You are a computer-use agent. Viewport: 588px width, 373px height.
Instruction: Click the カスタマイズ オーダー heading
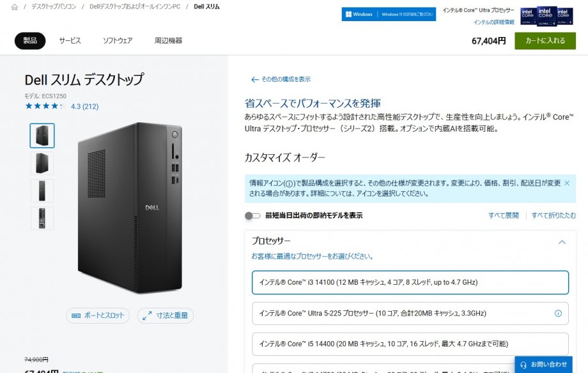point(284,157)
